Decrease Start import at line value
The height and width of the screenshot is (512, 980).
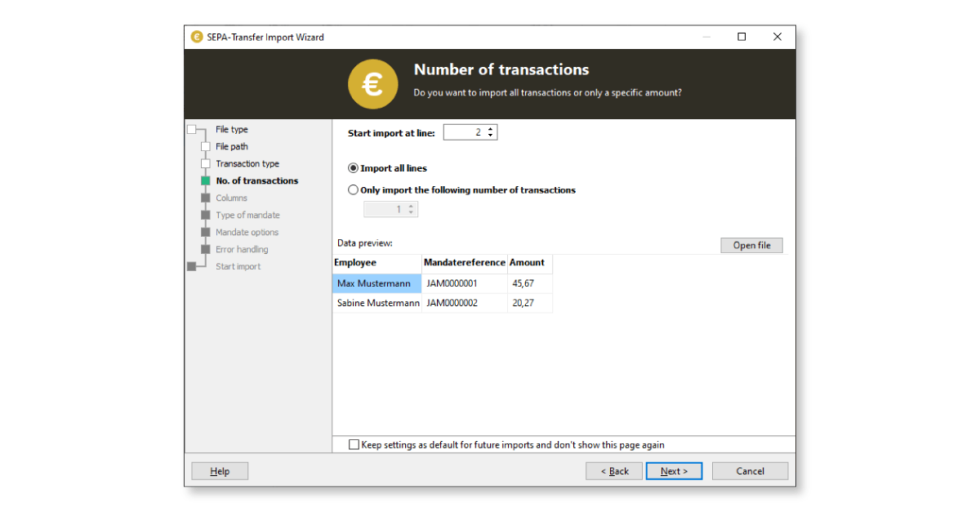(490, 136)
